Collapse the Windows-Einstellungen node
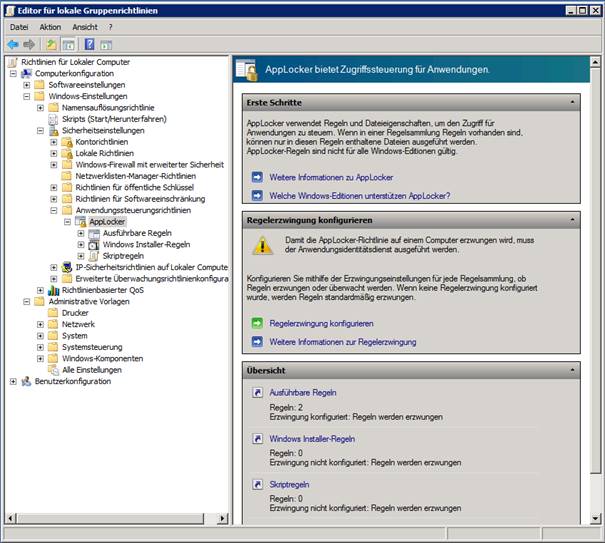Screen dimensions: 605x543 [27, 96]
